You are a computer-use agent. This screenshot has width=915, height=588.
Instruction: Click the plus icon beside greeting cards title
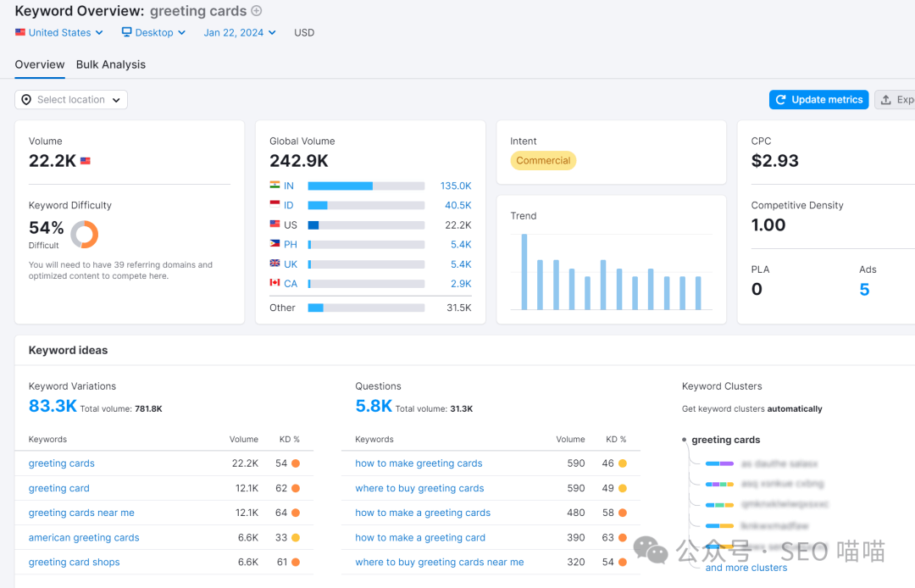256,10
